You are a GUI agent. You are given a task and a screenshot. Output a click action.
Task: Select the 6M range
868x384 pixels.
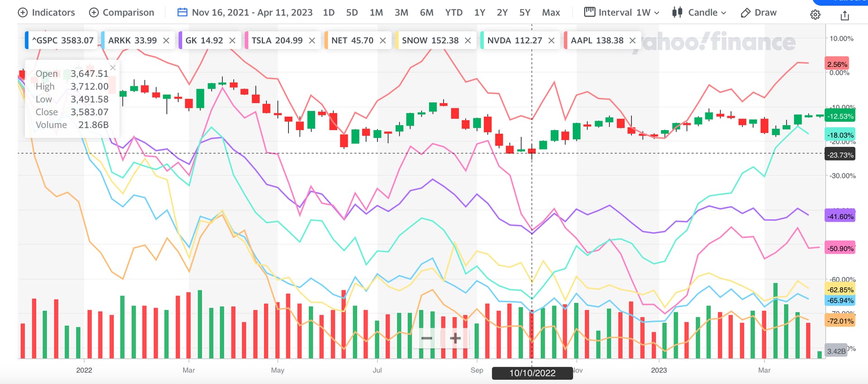pos(427,13)
